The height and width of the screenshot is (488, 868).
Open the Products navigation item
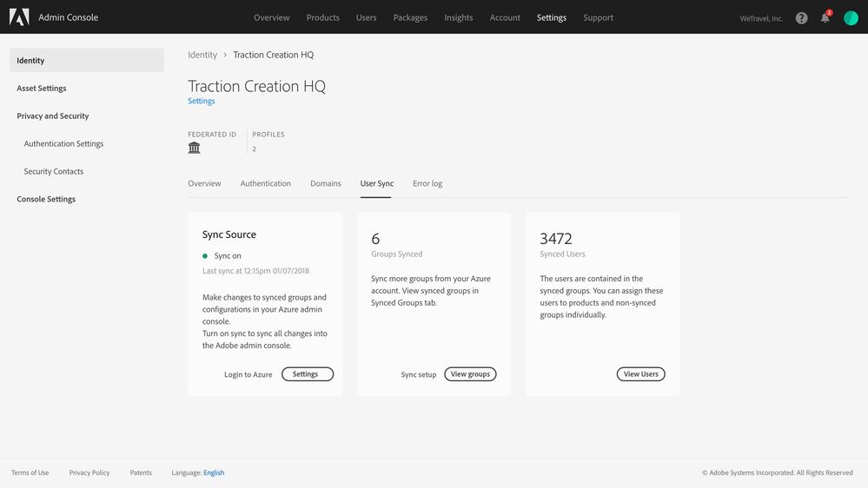pyautogui.click(x=322, y=17)
